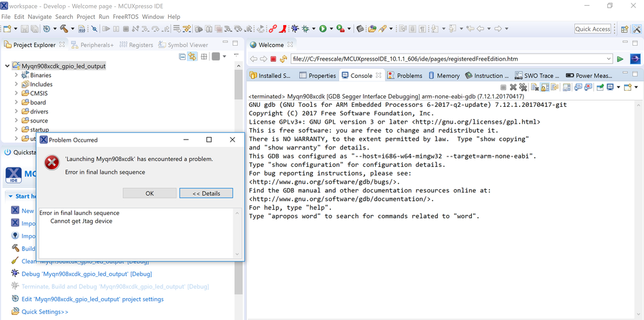Open the File menu
Screen dimensions: 644x320
pos(6,17)
